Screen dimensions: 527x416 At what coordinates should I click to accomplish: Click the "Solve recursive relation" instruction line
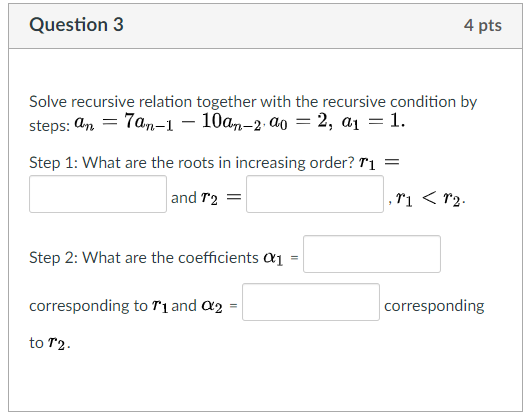(253, 102)
